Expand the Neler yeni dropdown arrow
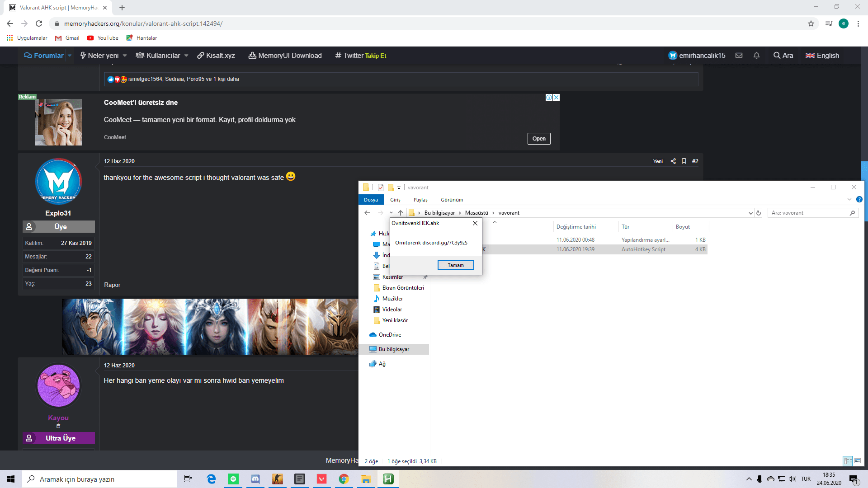Viewport: 868px width, 488px height. (x=125, y=56)
